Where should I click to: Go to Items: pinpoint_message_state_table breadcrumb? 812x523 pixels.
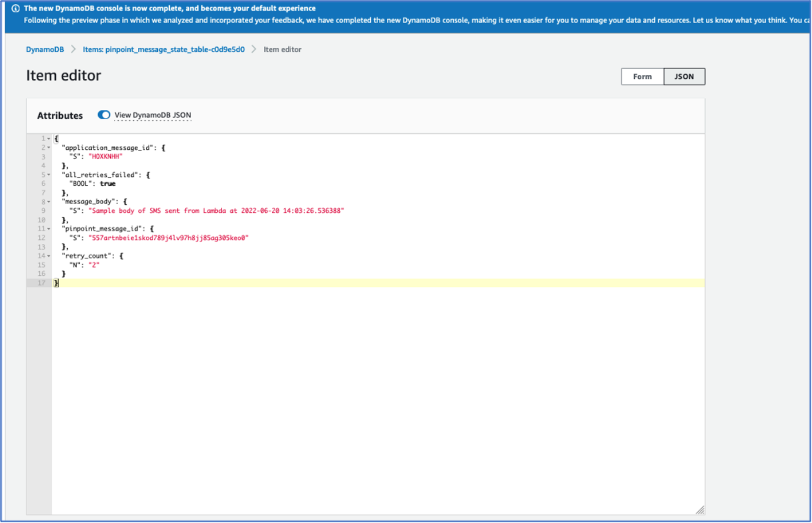(164, 49)
